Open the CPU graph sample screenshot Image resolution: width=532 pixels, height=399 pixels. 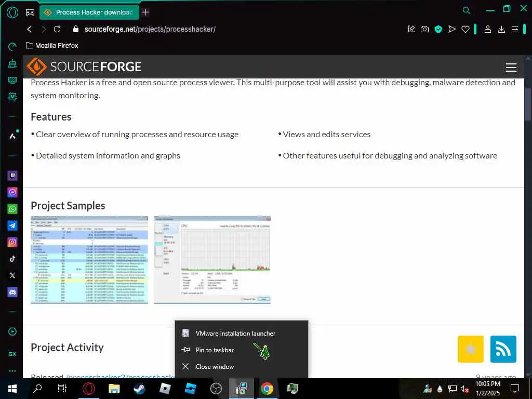pyautogui.click(x=212, y=260)
